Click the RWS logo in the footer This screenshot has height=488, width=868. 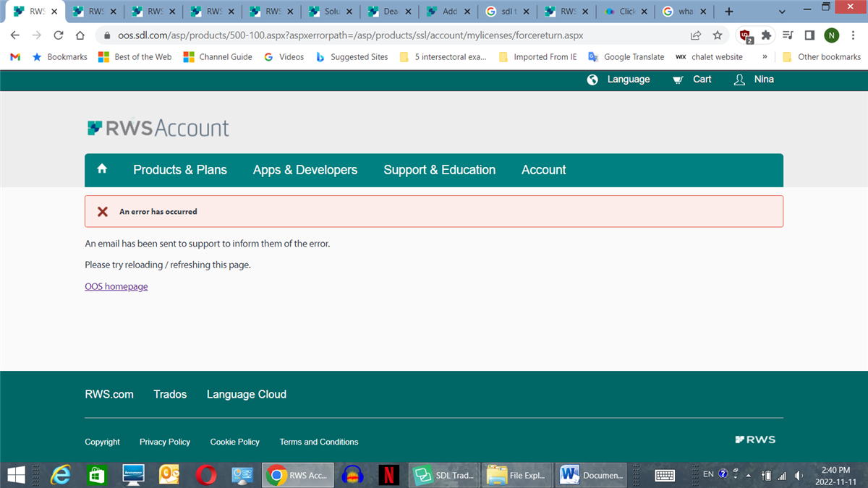755,439
